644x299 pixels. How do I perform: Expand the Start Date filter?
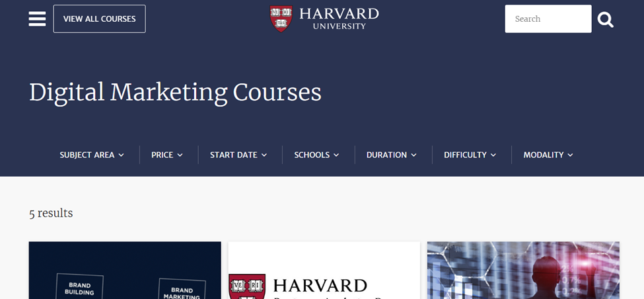click(238, 155)
